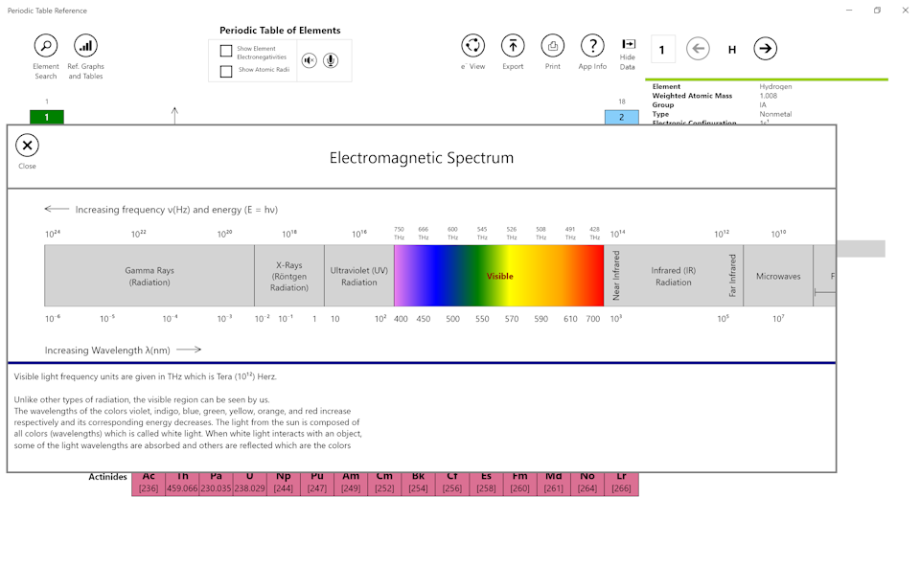
Task: Open the e⁻ View electron view
Action: [x=472, y=46]
